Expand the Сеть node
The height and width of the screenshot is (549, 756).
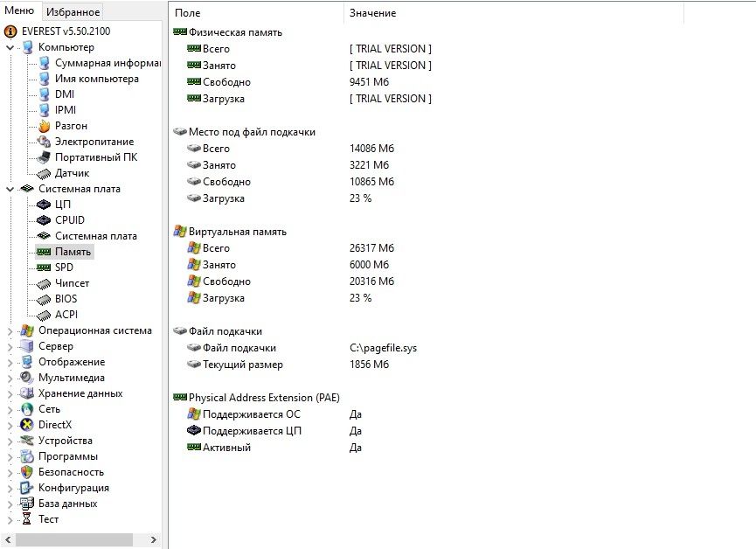[10, 410]
